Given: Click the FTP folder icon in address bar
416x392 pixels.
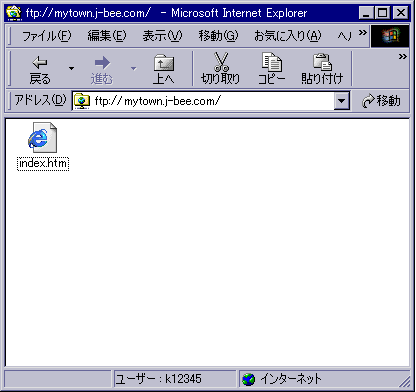Looking at the screenshot, I should (82, 101).
